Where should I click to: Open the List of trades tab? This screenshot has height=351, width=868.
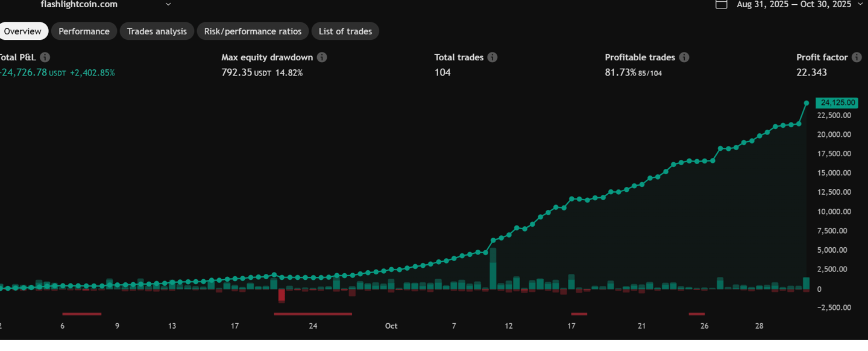pos(345,31)
